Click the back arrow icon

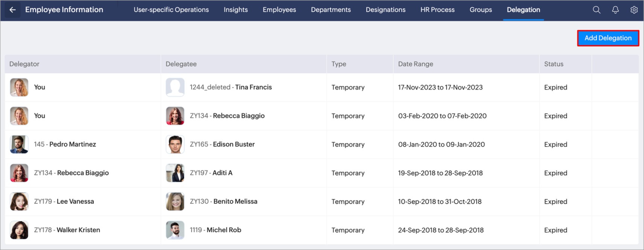[12, 10]
